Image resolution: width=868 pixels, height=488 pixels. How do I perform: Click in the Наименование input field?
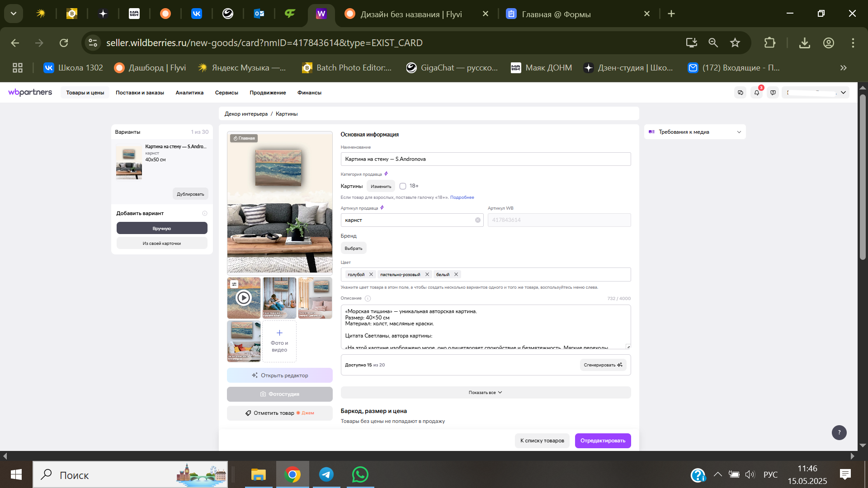485,159
